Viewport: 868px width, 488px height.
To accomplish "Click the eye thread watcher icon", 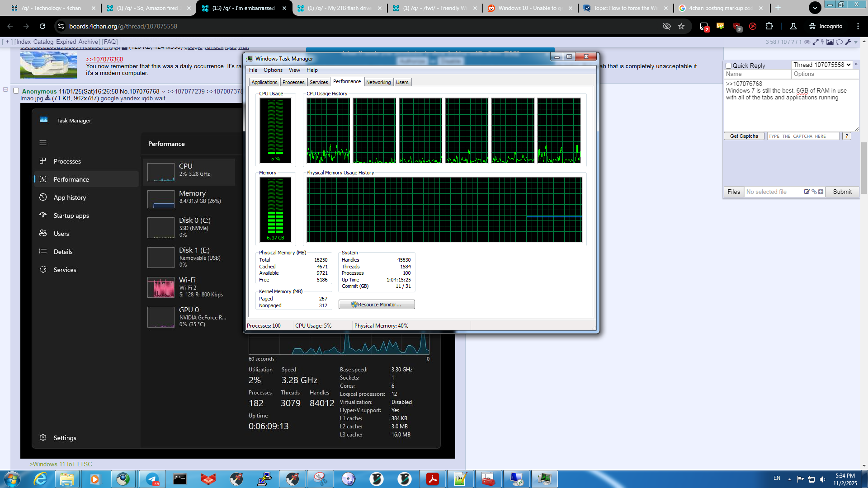I will coord(807,42).
